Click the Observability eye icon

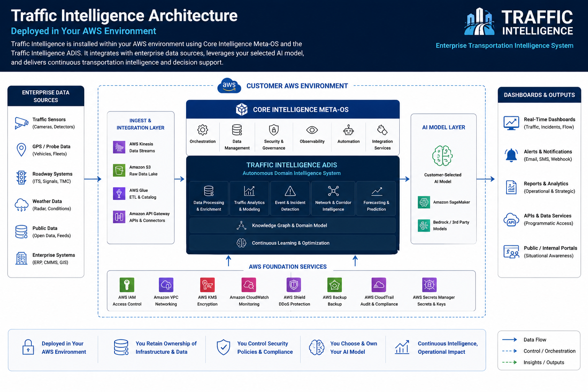(x=312, y=130)
